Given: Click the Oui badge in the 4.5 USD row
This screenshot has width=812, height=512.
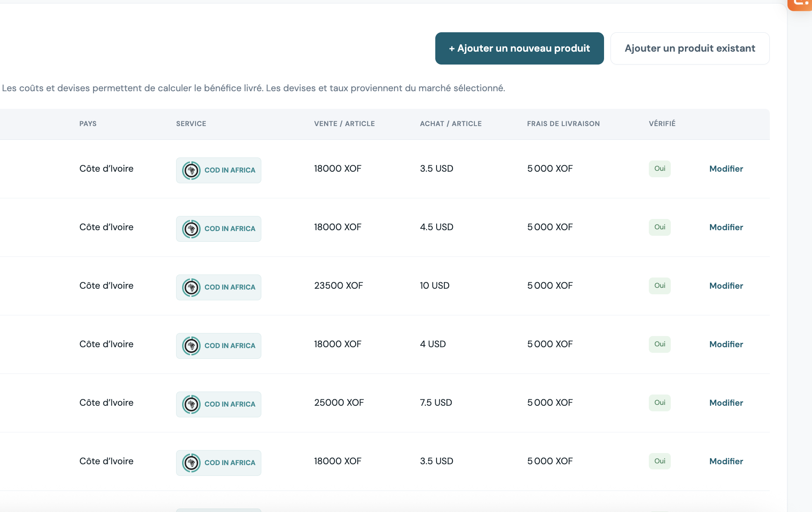Looking at the screenshot, I should (x=660, y=227).
